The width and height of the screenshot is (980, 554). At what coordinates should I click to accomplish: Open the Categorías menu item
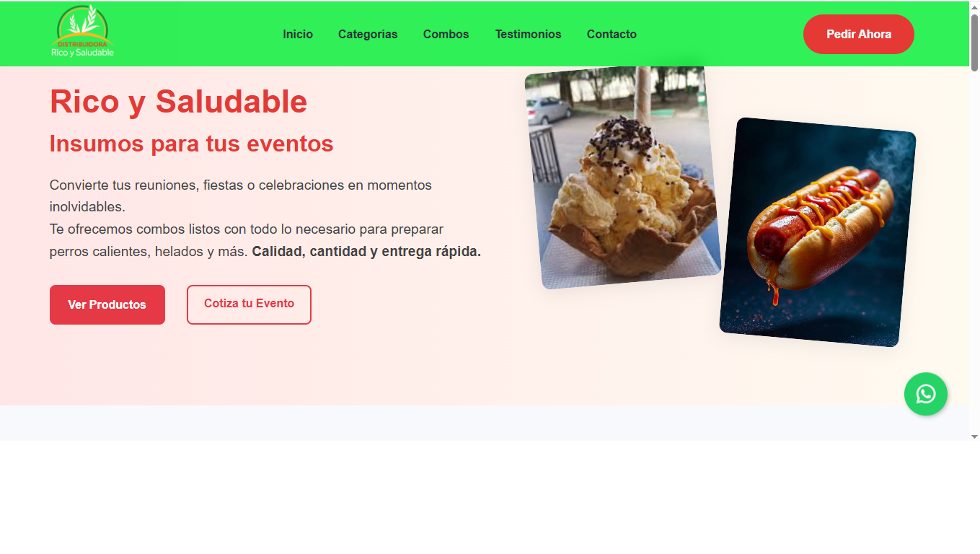(x=368, y=34)
